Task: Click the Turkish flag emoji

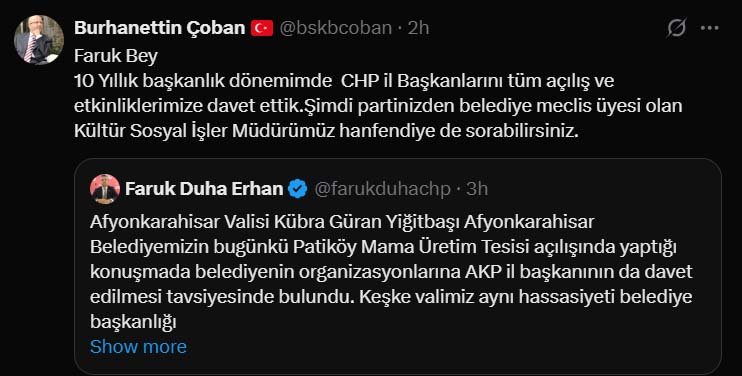Action: (262, 28)
